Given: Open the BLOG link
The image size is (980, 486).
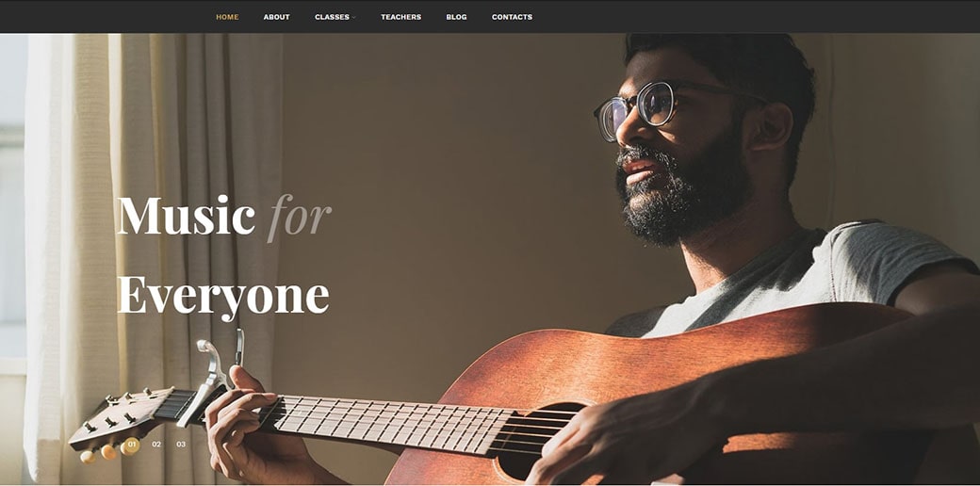Looking at the screenshot, I should tap(456, 17).
